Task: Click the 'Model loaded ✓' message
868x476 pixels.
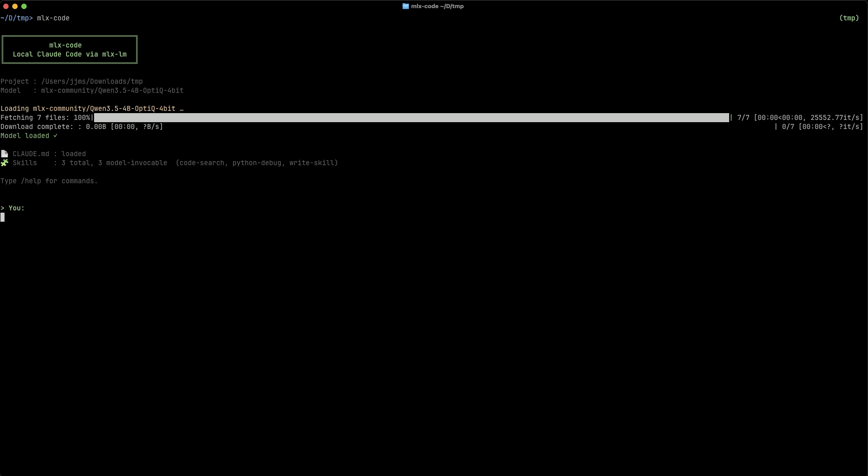Action: click(x=29, y=136)
